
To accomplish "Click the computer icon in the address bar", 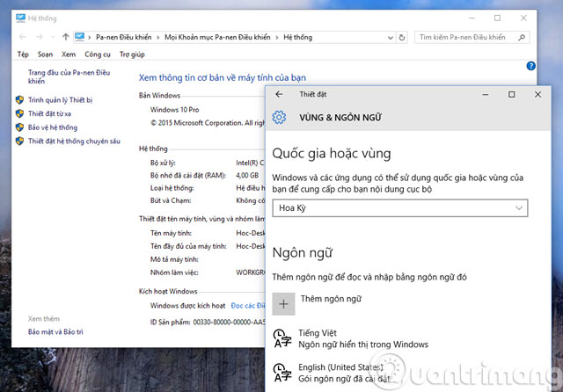I will pos(79,37).
